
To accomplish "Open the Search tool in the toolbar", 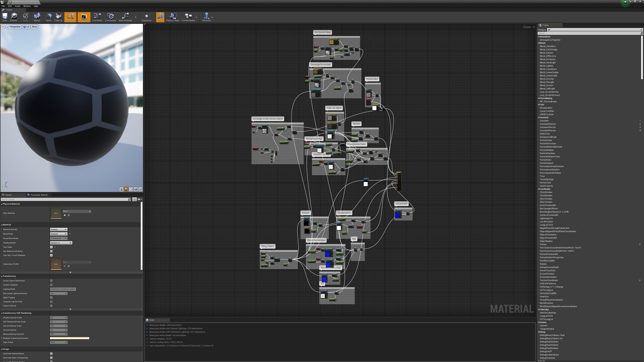I will [37, 17].
